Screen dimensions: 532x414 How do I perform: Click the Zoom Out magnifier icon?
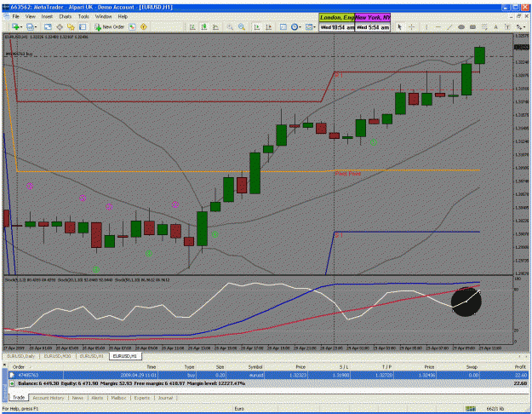242,27
